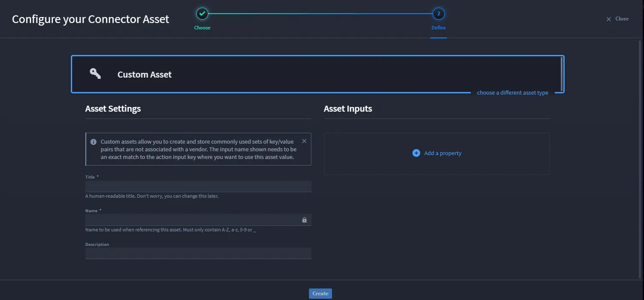Image resolution: width=644 pixels, height=300 pixels.
Task: Click the plus icon for Add a property
Action: point(416,153)
